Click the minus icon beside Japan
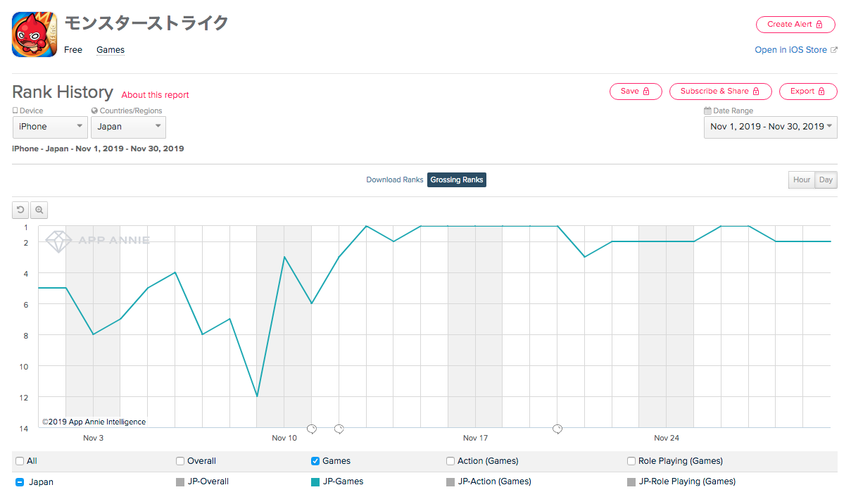This screenshot has width=851, height=504. click(20, 482)
